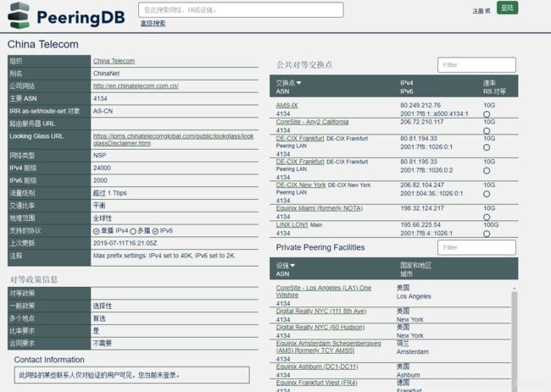Click the speed / RS peer column header
The image size is (551, 392).
pos(494,87)
